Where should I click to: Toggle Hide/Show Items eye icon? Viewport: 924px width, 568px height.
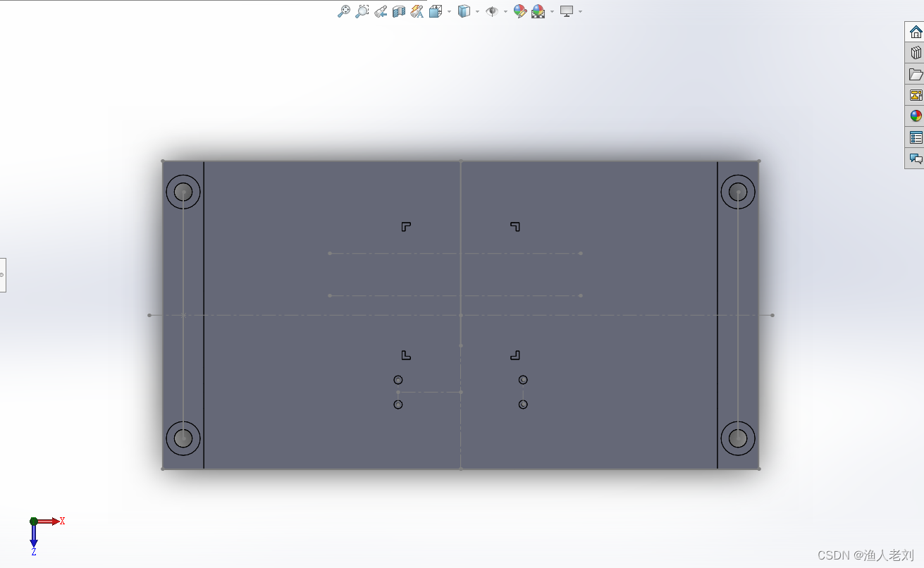tap(492, 11)
